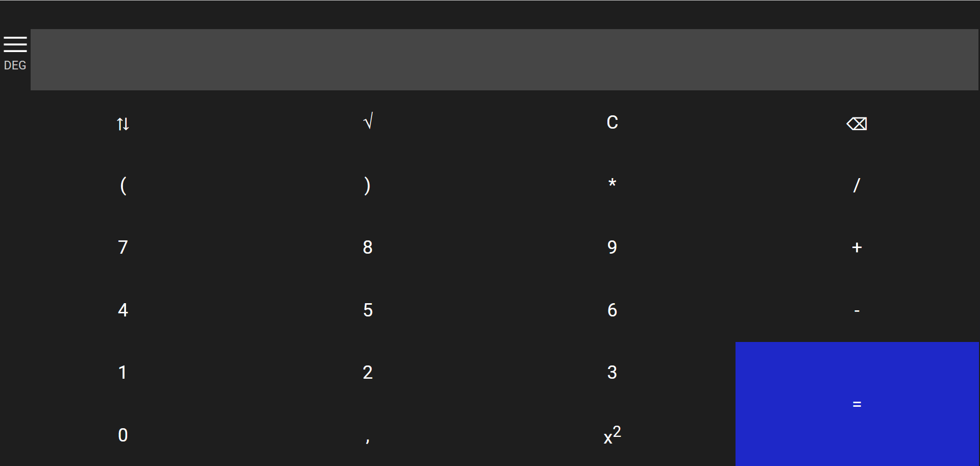Click the calculator display field
Viewport: 980px width, 466px height.
coord(504,60)
